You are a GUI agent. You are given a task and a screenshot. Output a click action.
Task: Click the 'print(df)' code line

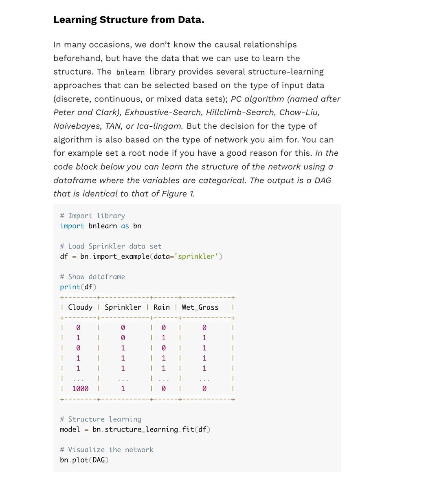coord(78,287)
